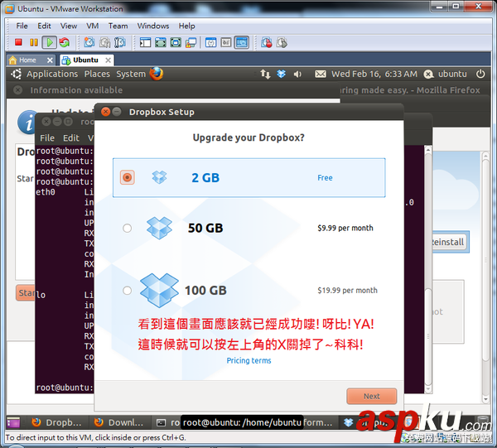Image resolution: width=497 pixels, height=448 pixels.
Task: Revert to snapshot icon in VMware toolbar
Action: point(105,42)
